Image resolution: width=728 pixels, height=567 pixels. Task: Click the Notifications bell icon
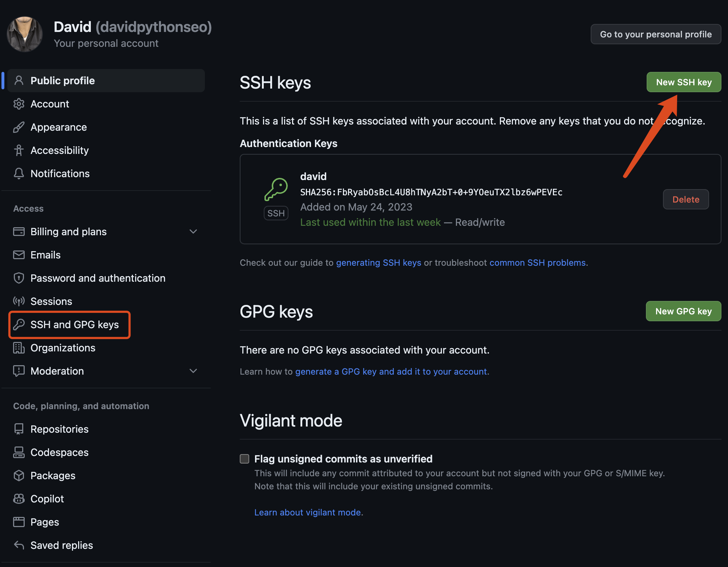(x=19, y=174)
